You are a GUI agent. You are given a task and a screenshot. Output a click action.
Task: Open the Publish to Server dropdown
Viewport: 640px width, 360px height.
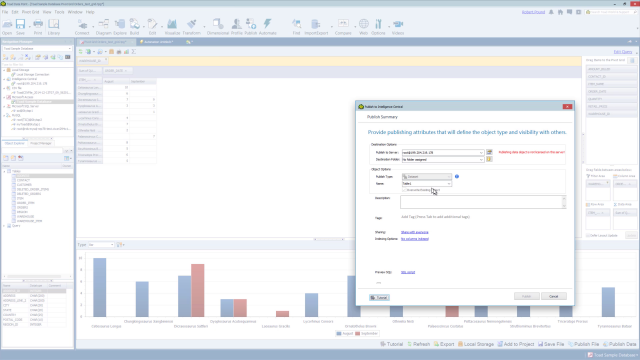(481, 153)
